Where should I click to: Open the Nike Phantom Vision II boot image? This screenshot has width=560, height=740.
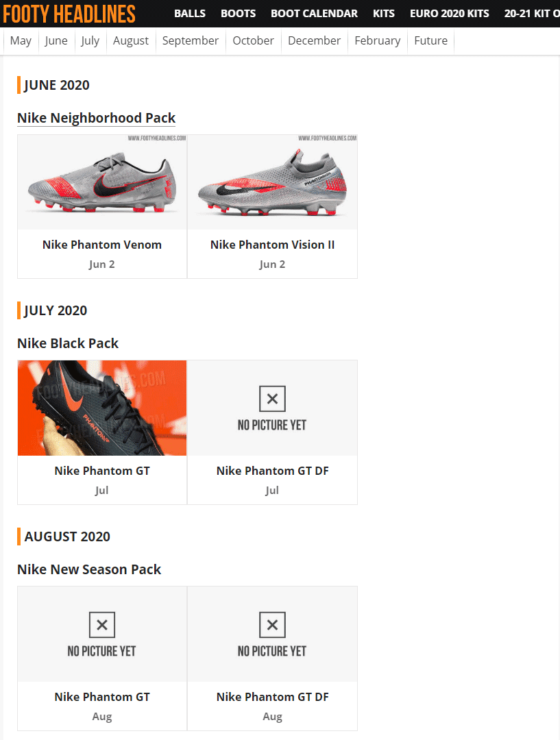(x=272, y=182)
